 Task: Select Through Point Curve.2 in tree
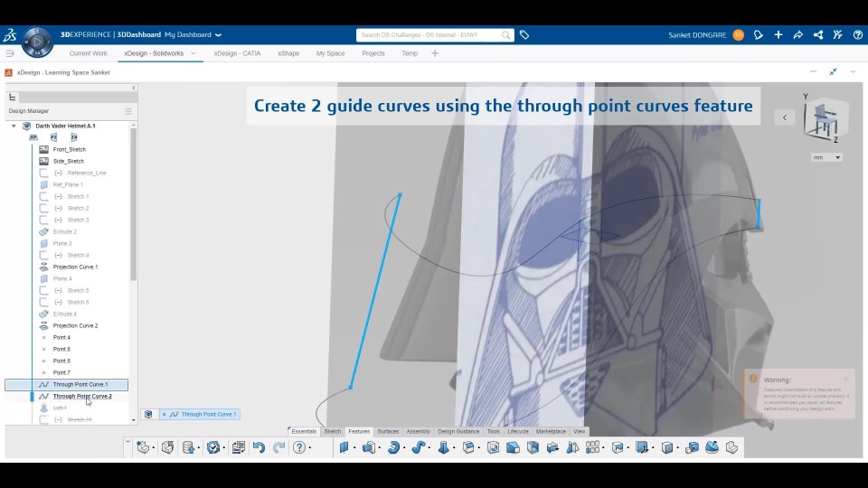click(x=82, y=396)
